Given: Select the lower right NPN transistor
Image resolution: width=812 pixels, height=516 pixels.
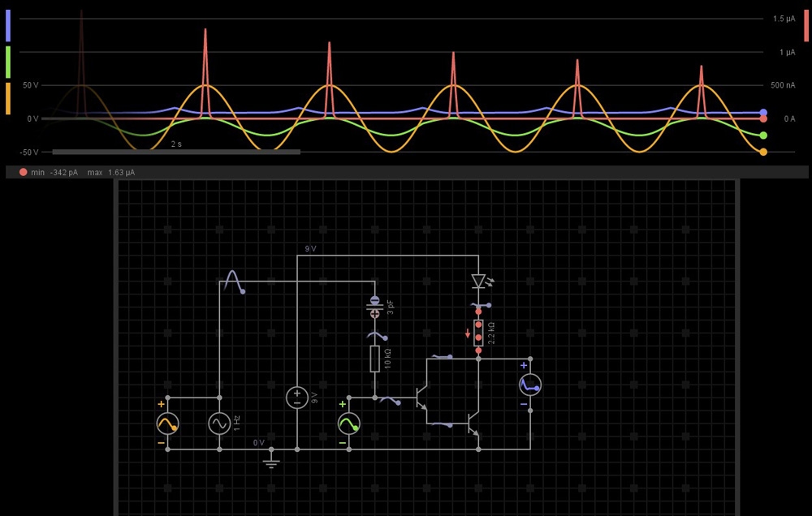Looking at the screenshot, I should coord(473,424).
